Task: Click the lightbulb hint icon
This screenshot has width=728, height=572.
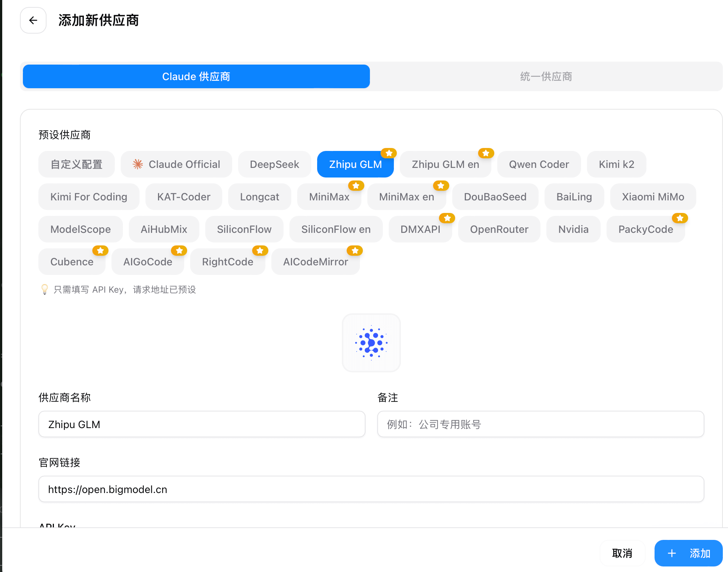Action: coord(44,289)
